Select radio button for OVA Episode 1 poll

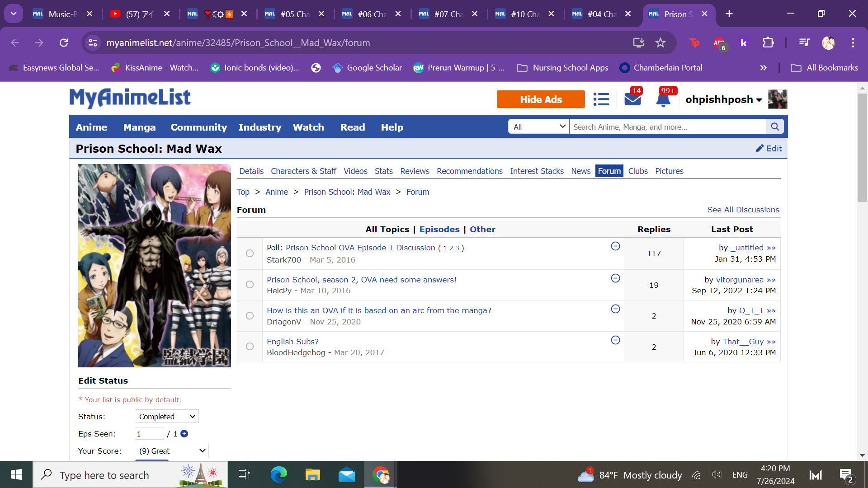coord(250,253)
